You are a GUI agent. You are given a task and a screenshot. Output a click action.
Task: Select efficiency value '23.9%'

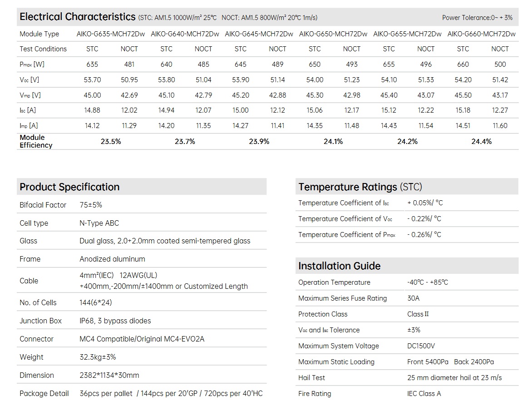point(259,142)
